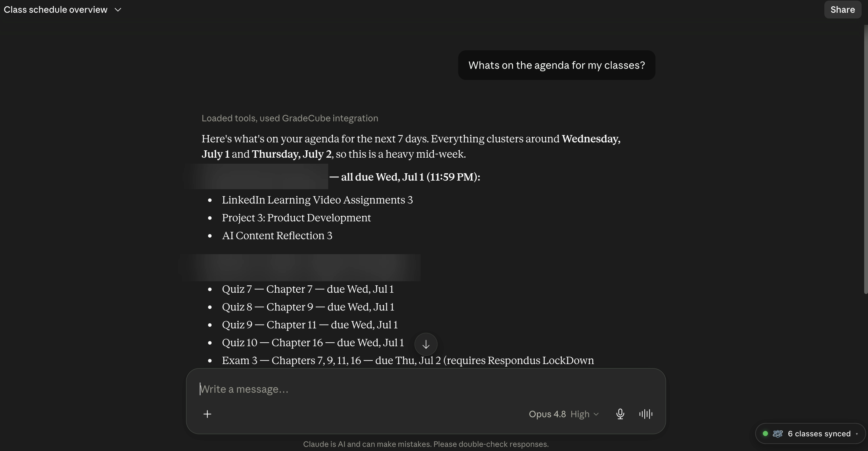Expand the Class schedule overview chevron
Viewport: 868px width, 451px height.
coord(118,10)
